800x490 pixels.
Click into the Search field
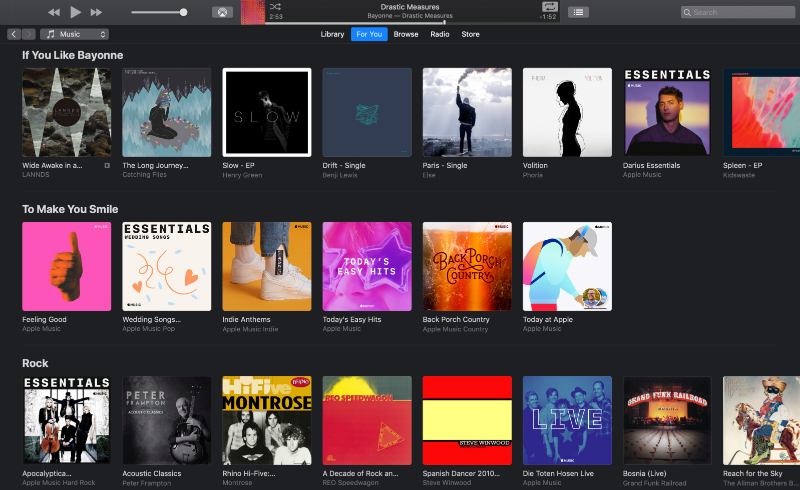pyautogui.click(x=738, y=12)
